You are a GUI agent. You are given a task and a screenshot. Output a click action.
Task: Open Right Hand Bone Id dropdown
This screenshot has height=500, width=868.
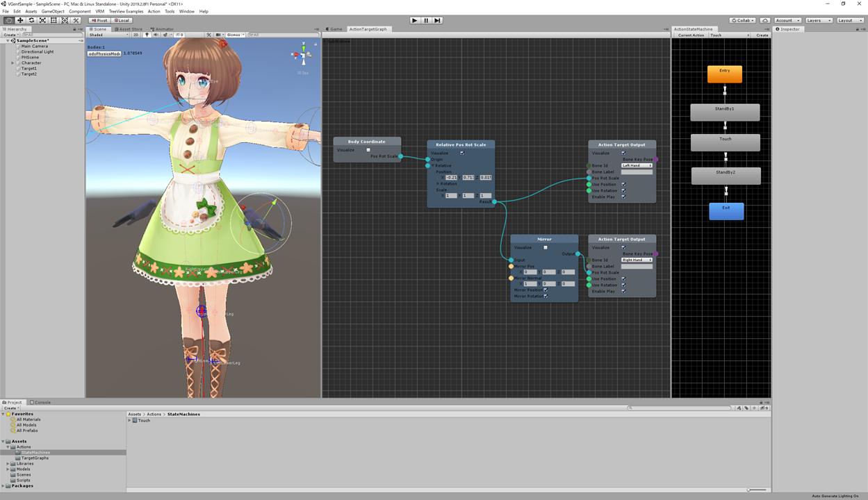tap(637, 260)
